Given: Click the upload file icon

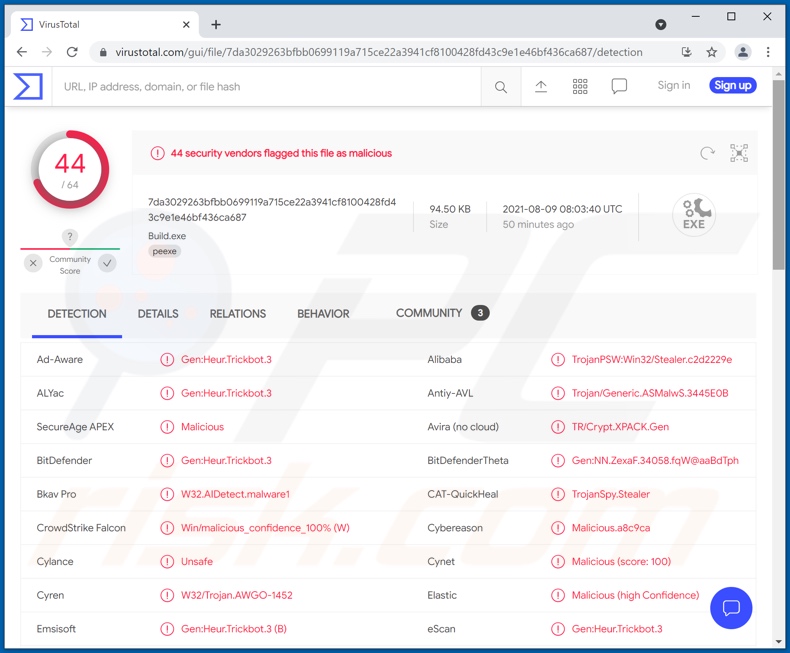Looking at the screenshot, I should pos(541,87).
